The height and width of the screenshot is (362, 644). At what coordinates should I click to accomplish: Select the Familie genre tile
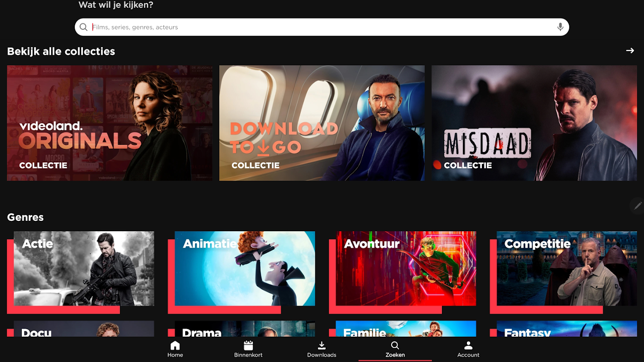403,329
